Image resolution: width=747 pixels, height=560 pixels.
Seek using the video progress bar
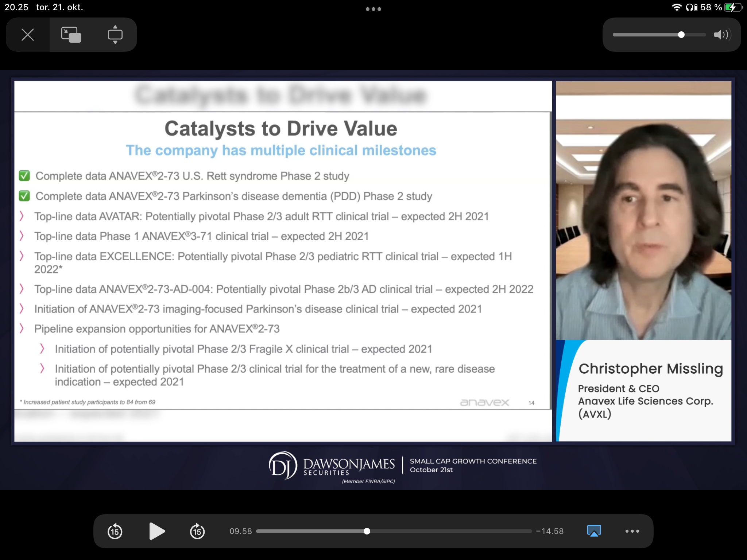[x=394, y=531]
